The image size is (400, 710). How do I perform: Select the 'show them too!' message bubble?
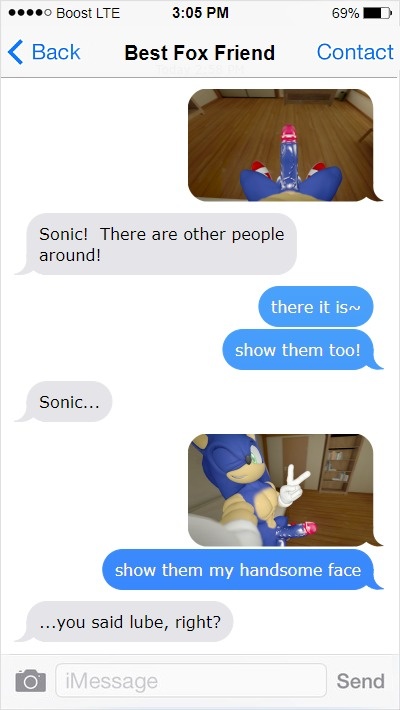pos(302,350)
